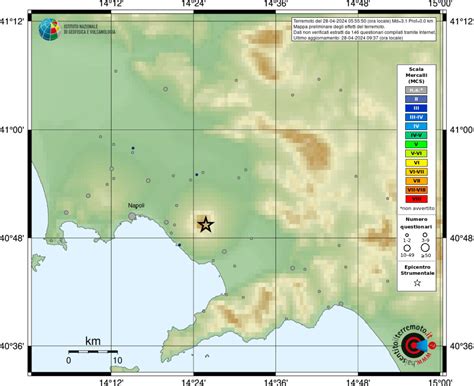Image resolution: width=474 pixels, height=386 pixels.
Task: Click the 14°24' longitude label at the top
Action: click(x=194, y=4)
